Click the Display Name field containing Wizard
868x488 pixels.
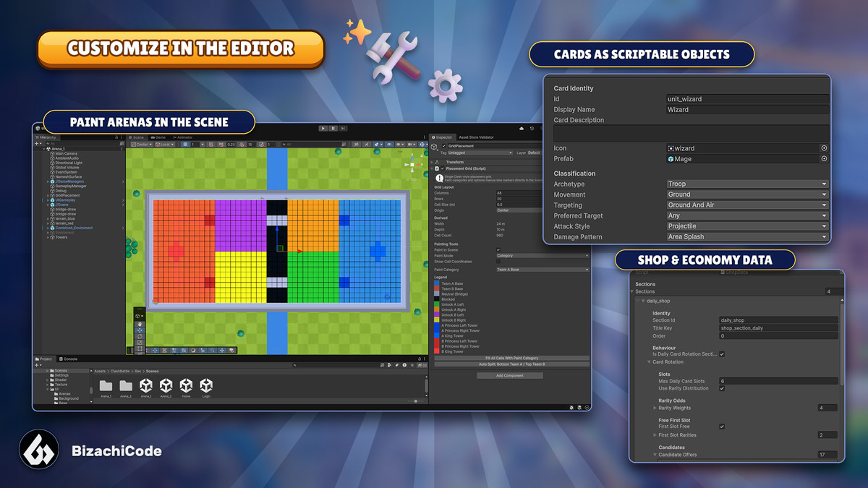click(x=748, y=110)
